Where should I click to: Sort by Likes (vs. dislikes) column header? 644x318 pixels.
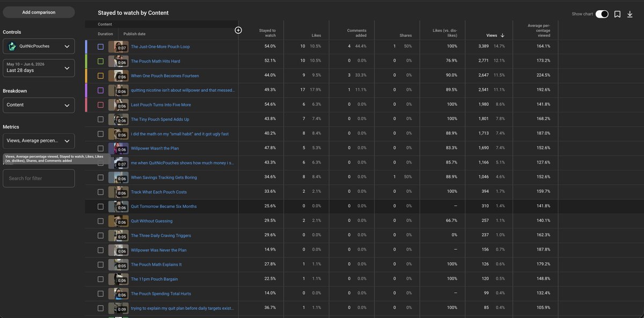tap(445, 33)
